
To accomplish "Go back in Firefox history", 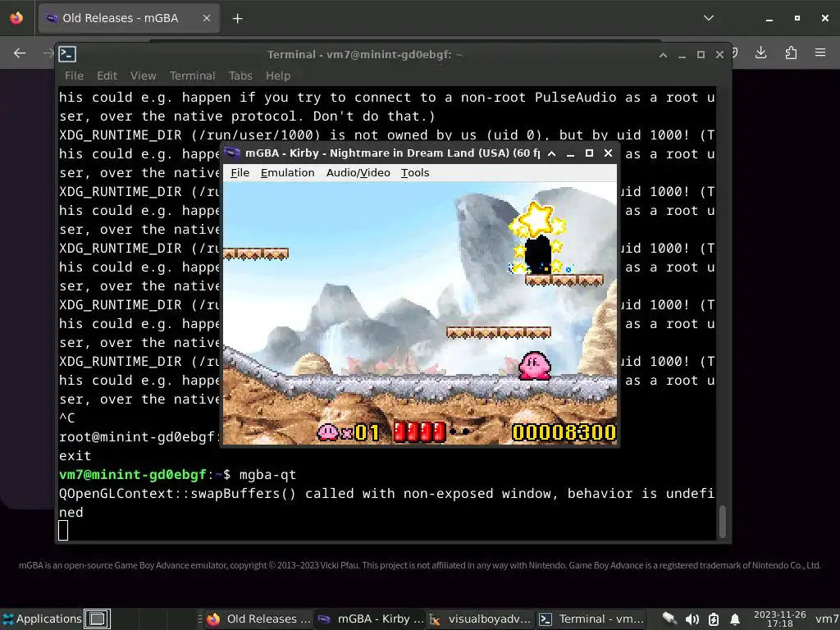I will [x=20, y=52].
